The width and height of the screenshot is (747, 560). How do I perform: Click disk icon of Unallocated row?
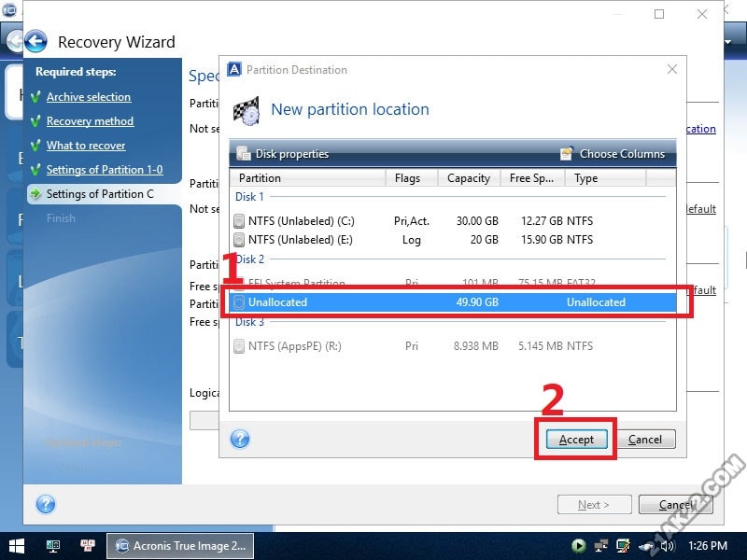[x=239, y=301]
